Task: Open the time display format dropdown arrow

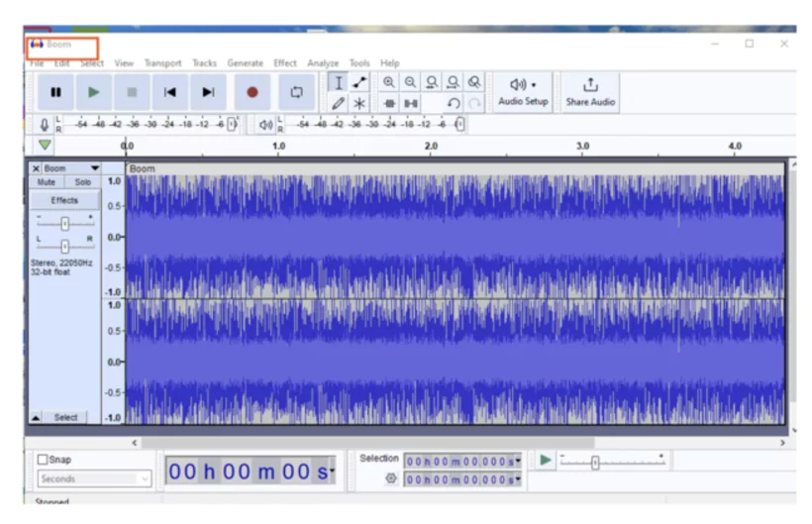Action: point(333,472)
